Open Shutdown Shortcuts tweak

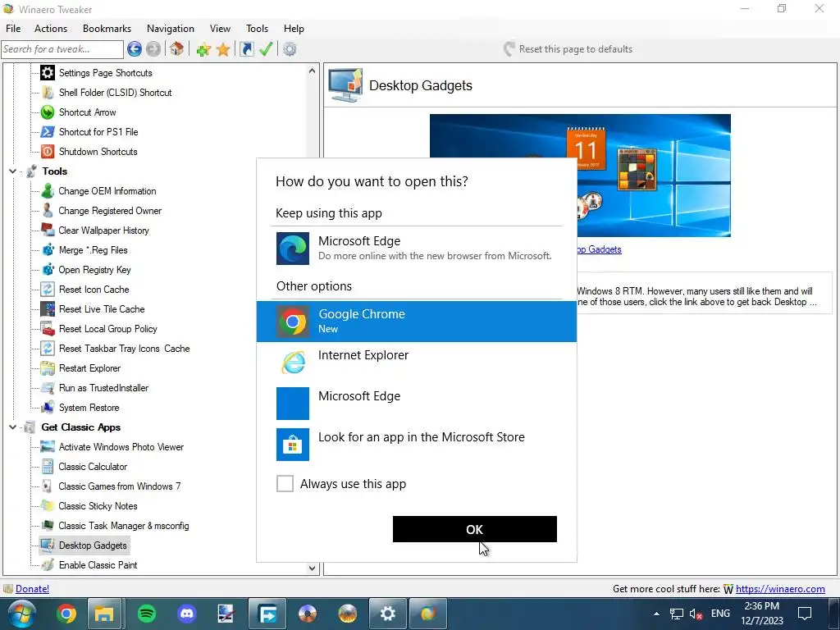tap(98, 152)
